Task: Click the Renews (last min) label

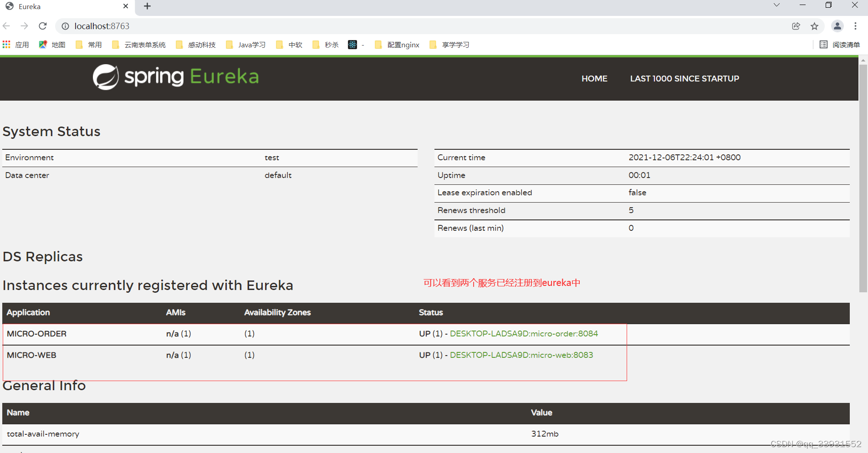Action: 470,228
